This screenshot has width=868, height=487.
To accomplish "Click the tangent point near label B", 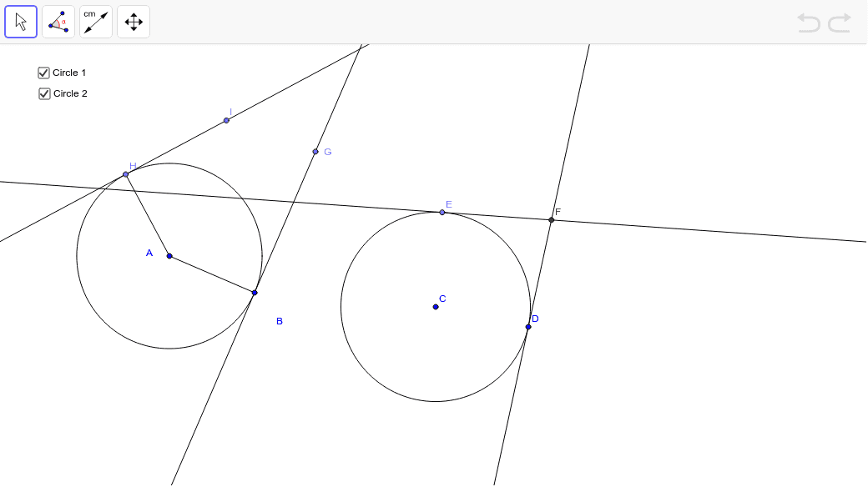I will 255,293.
